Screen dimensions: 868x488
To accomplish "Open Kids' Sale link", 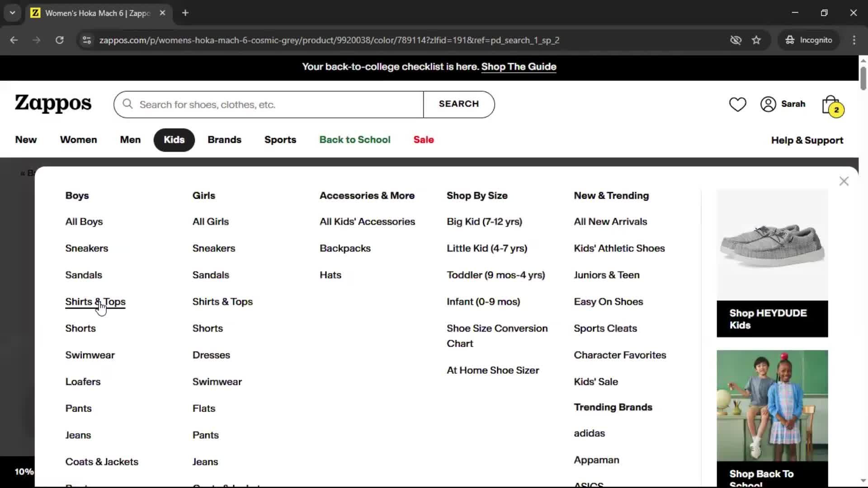I will tap(596, 382).
